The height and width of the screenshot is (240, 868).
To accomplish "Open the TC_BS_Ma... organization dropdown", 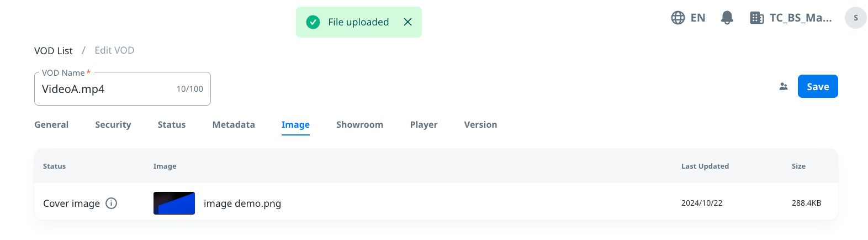I will [800, 18].
